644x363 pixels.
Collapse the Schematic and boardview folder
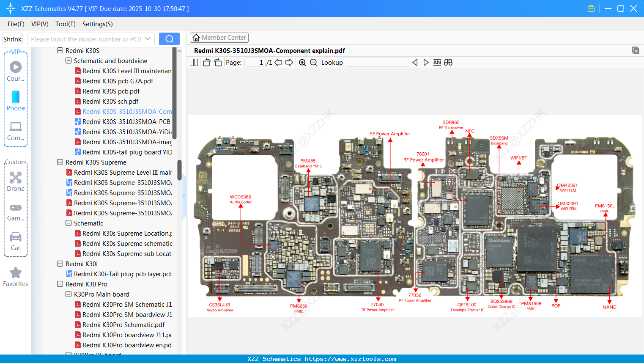tap(68, 60)
